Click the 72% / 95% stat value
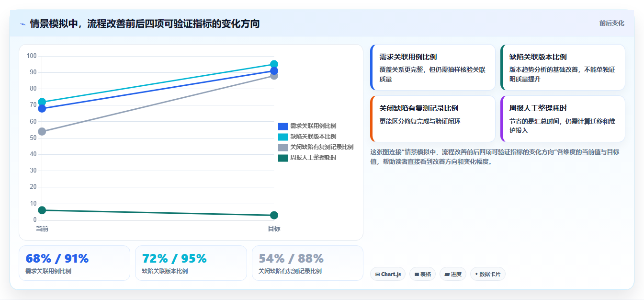Viewport: 644px width, 300px height. [x=174, y=258]
